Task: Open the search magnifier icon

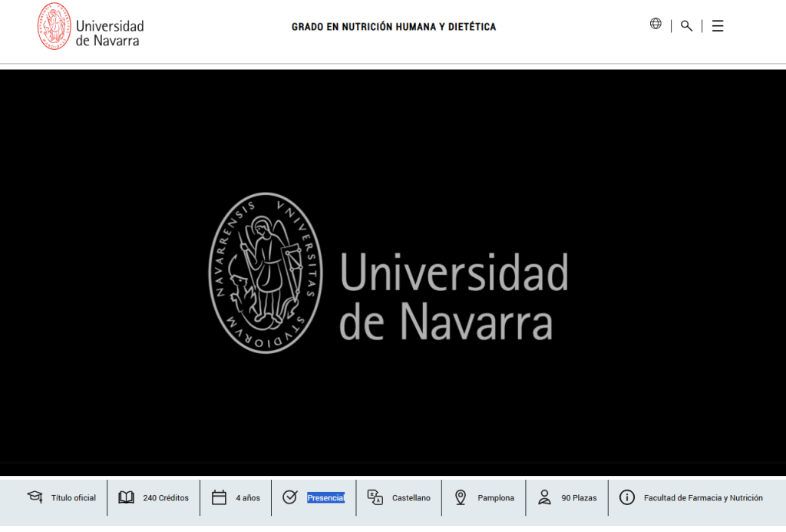Action: point(686,26)
